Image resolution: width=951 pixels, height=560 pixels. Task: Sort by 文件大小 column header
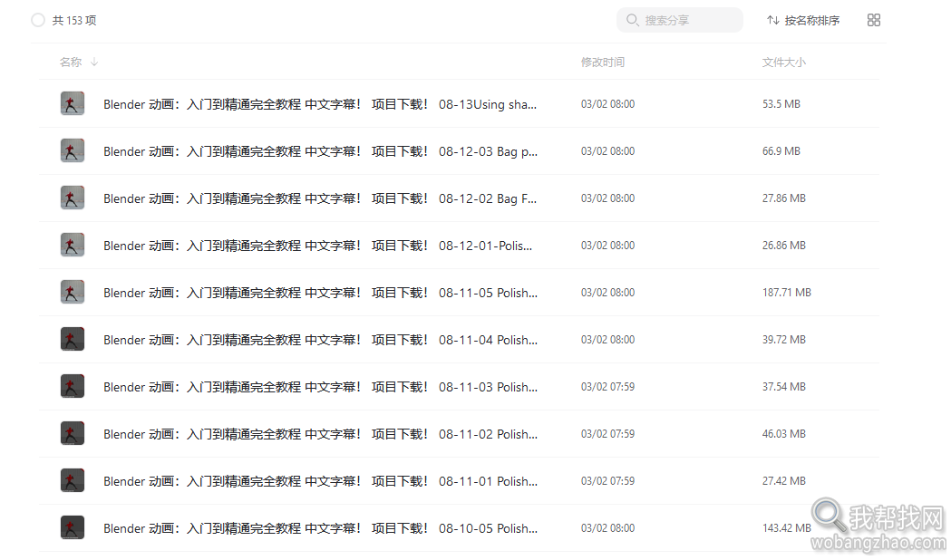(783, 62)
